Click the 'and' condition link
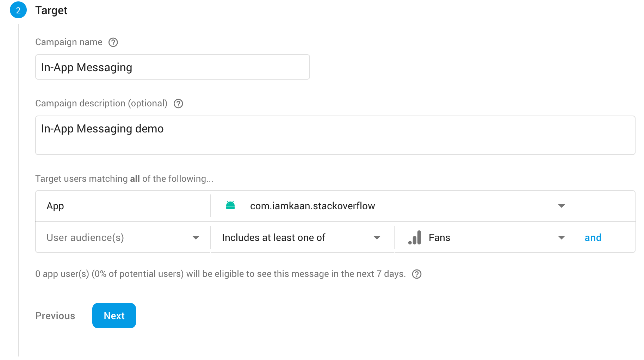Viewport: 644px width, 360px height. (x=593, y=238)
